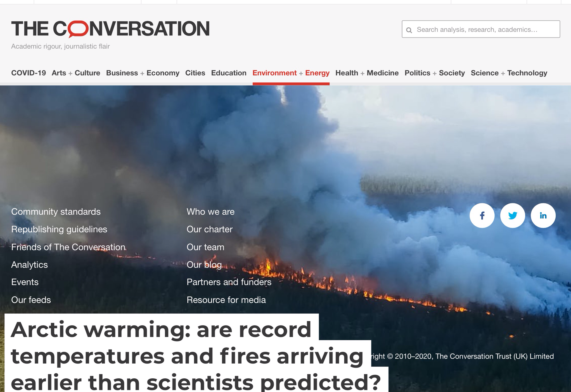Image resolution: width=571 pixels, height=392 pixels.
Task: Visit Friends of The Conversation
Action: point(68,247)
